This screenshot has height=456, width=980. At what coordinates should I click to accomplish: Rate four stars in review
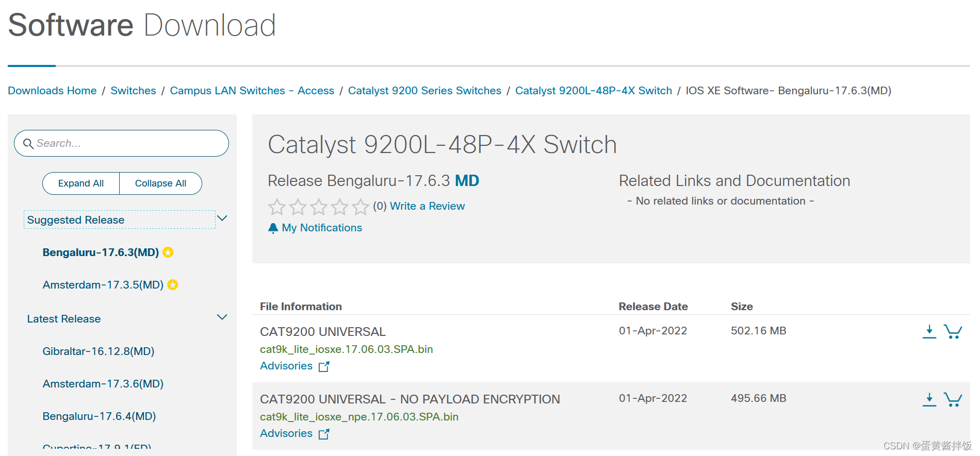pyautogui.click(x=340, y=207)
